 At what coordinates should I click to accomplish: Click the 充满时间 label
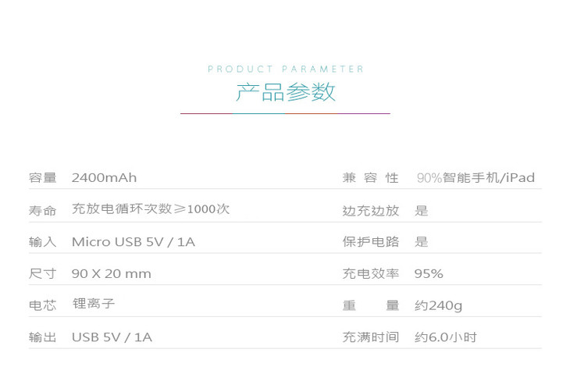pos(370,338)
